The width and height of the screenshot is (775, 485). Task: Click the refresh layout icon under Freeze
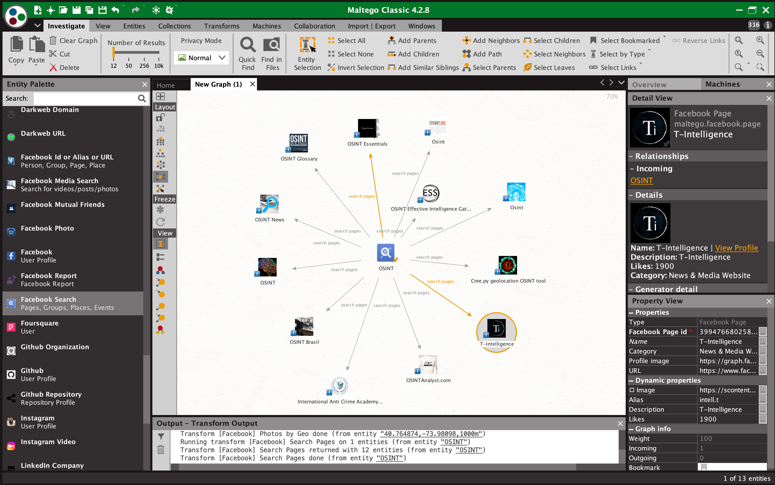coord(161,222)
